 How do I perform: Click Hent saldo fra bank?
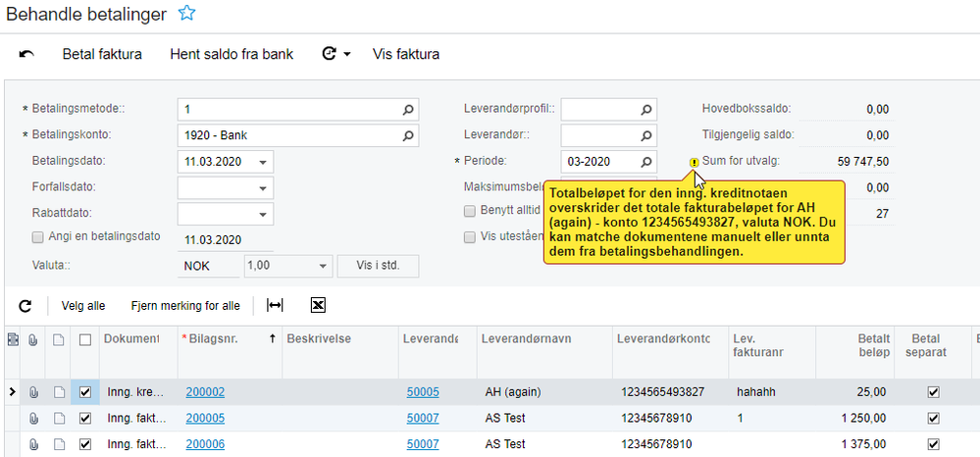(232, 55)
